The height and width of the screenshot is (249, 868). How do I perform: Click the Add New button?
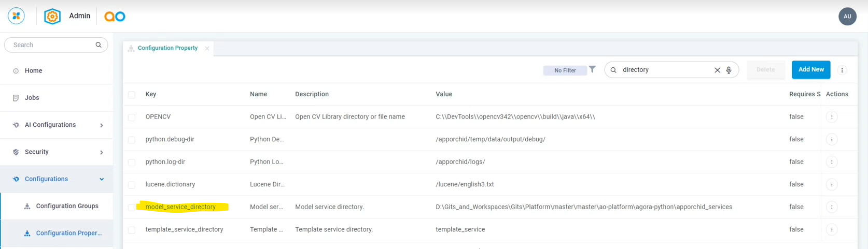coord(810,70)
